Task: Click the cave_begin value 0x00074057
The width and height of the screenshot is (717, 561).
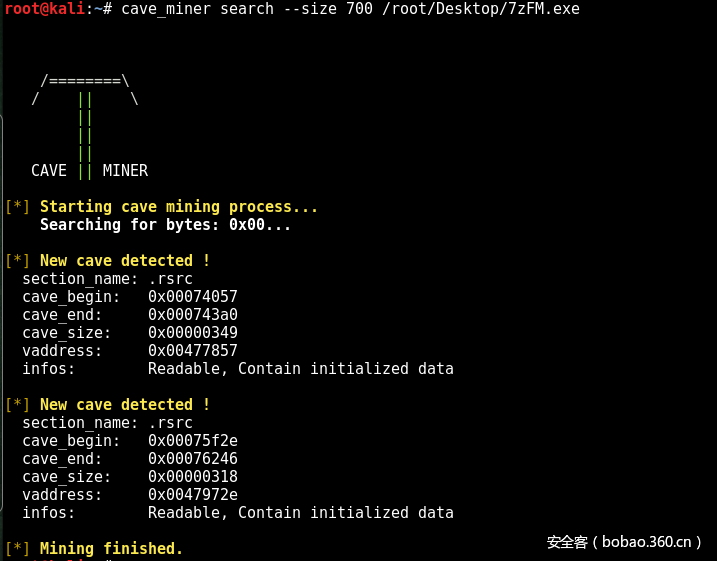Action: click(x=192, y=297)
